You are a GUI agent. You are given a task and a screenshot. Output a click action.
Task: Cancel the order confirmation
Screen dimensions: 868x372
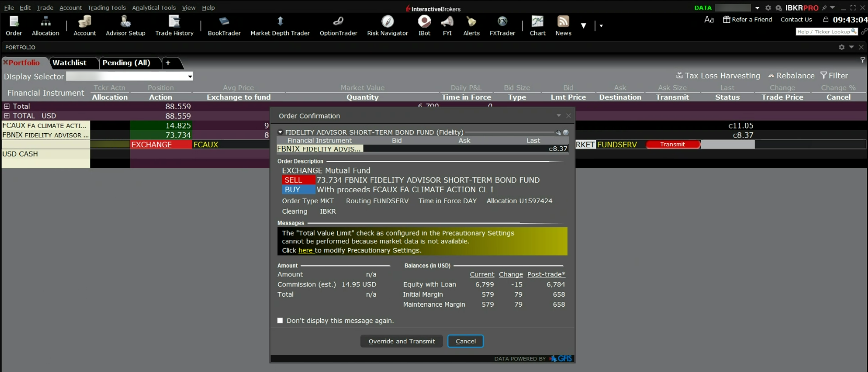[465, 341]
